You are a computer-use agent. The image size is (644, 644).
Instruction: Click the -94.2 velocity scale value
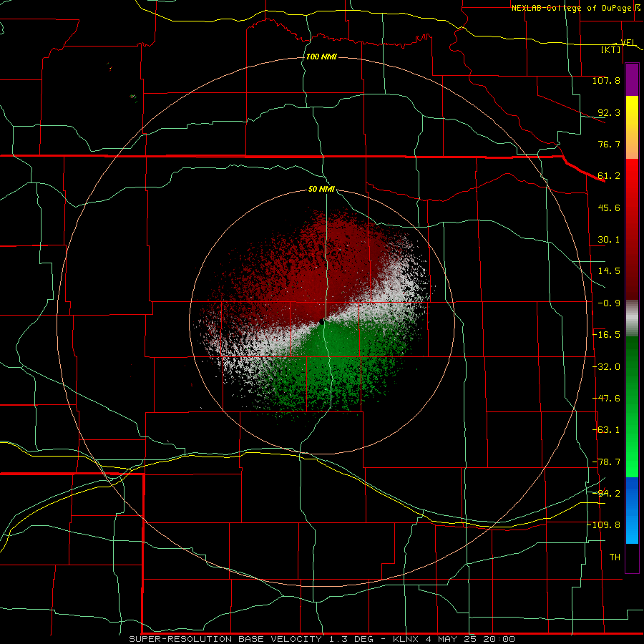[606, 493]
